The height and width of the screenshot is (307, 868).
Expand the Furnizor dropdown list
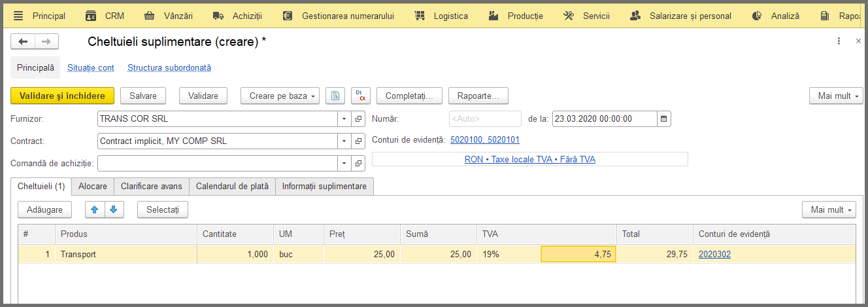pos(344,119)
